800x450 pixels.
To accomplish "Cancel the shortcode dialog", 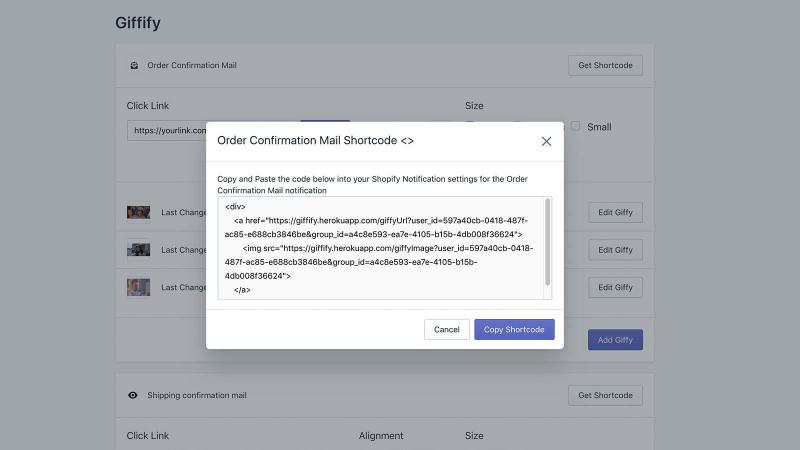I will pos(446,330).
